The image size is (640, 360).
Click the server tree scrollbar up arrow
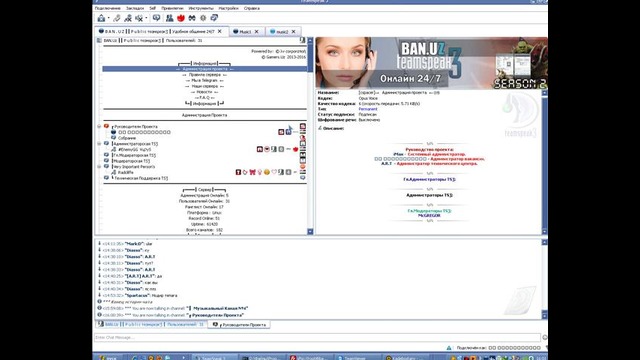tap(310, 40)
